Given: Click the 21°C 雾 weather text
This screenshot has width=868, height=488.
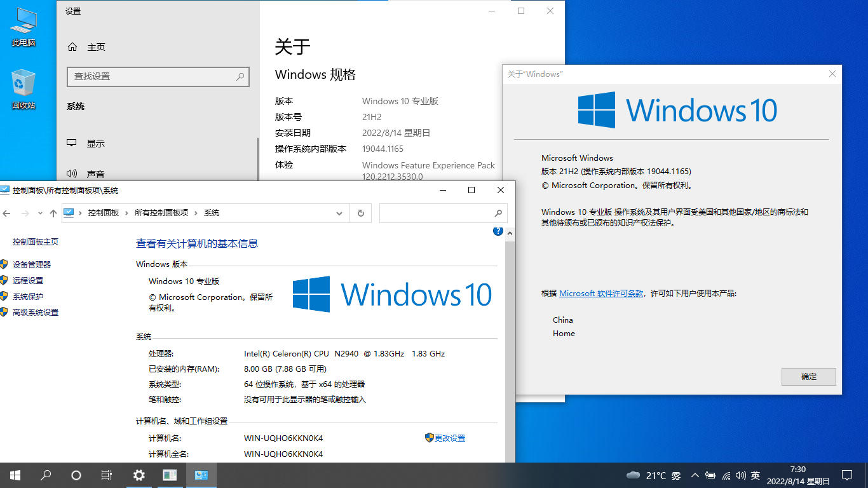Looking at the screenshot, I should (x=663, y=475).
